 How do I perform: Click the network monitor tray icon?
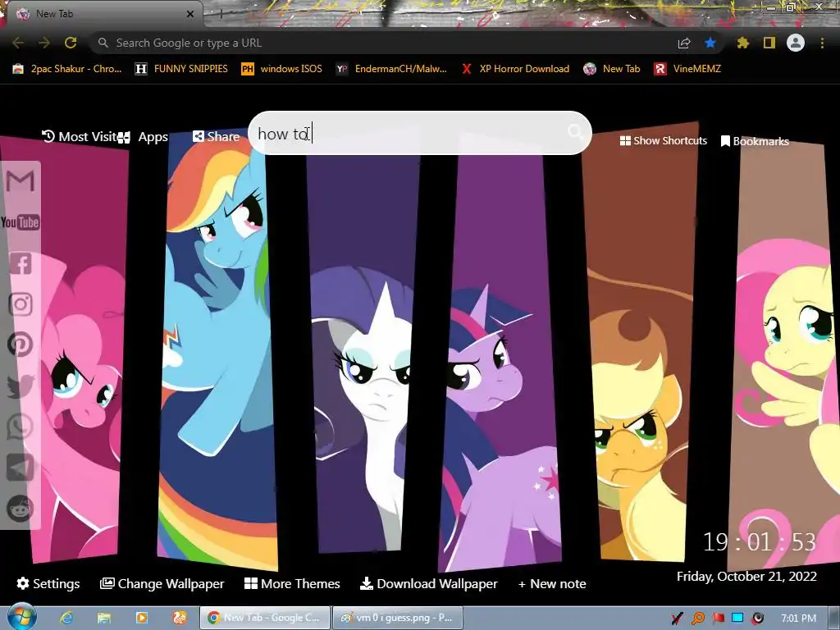tap(737, 618)
